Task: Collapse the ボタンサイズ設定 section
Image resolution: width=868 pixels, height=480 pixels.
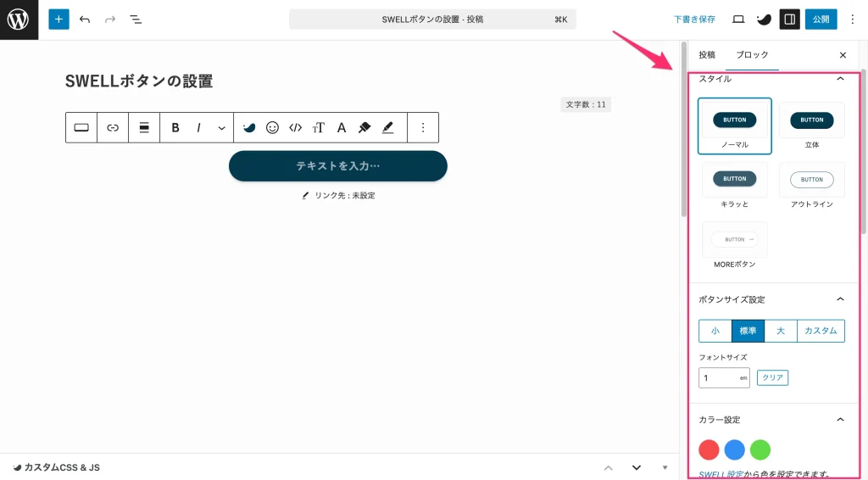Action: coord(840,299)
